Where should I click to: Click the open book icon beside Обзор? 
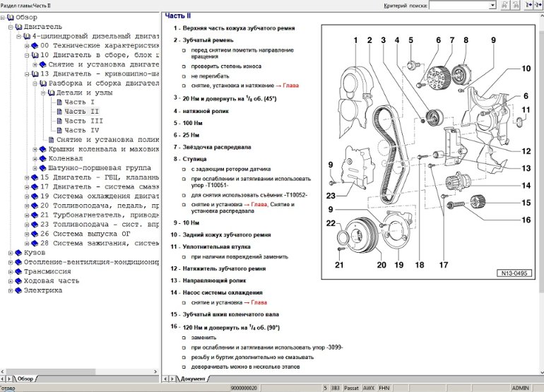pyautogui.click(x=11, y=18)
